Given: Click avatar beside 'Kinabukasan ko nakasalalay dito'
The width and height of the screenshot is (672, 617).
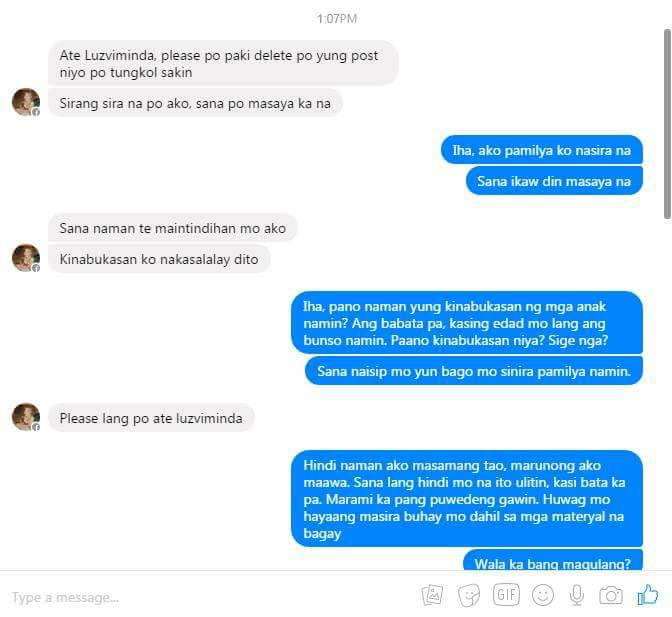Looking at the screenshot, I should (26, 258).
